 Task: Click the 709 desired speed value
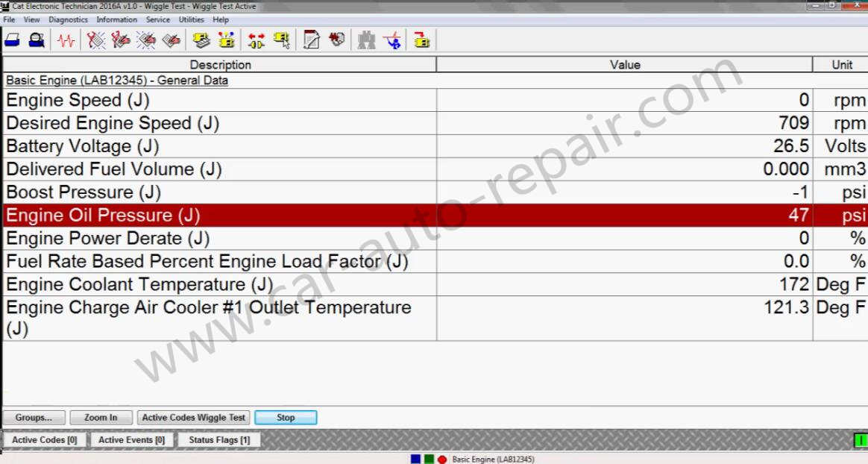(x=794, y=123)
